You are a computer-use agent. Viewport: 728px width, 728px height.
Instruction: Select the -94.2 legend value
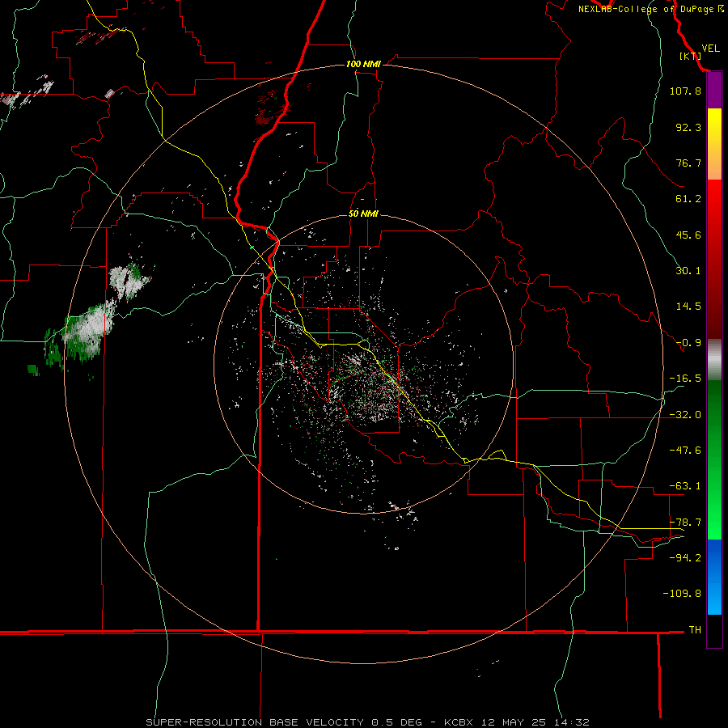pyautogui.click(x=685, y=557)
